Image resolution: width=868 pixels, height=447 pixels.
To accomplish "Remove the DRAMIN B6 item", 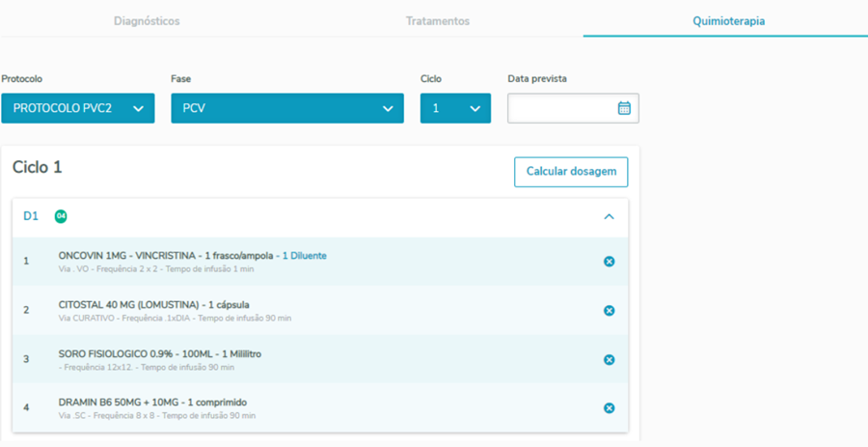I will pyautogui.click(x=609, y=408).
